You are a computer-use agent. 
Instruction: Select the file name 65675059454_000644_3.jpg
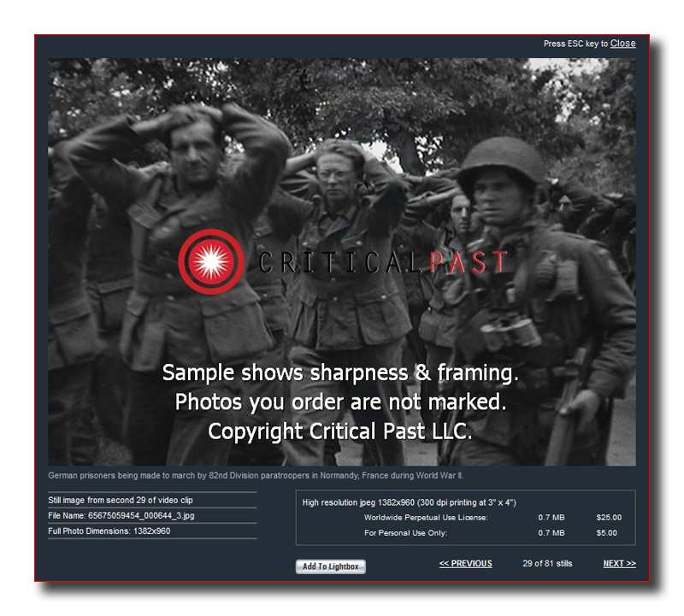click(141, 516)
